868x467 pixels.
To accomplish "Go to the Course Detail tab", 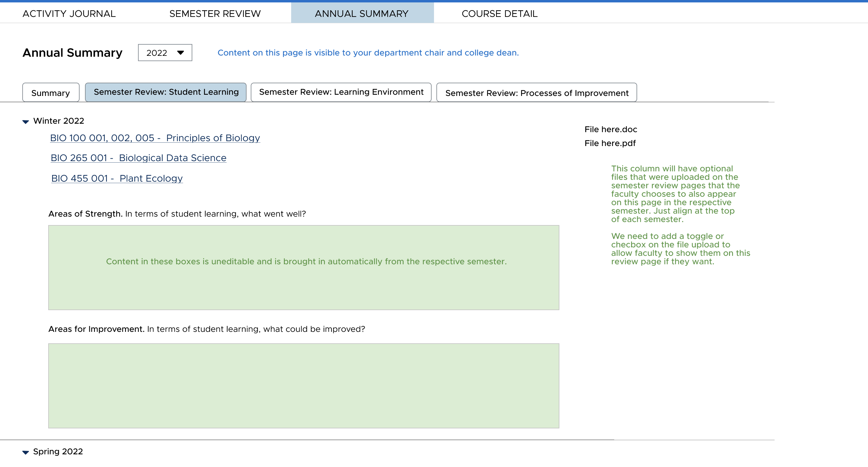I will tap(499, 14).
